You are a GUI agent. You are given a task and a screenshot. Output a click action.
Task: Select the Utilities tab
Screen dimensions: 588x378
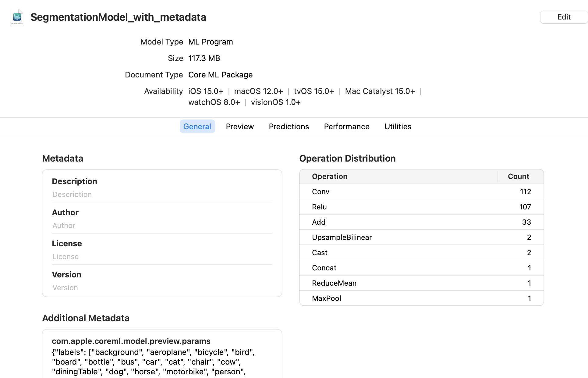398,127
